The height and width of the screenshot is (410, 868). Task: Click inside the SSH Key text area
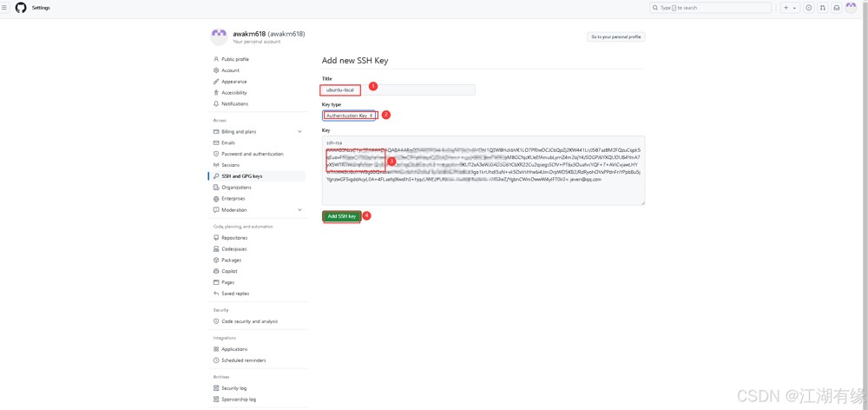pyautogui.click(x=483, y=170)
